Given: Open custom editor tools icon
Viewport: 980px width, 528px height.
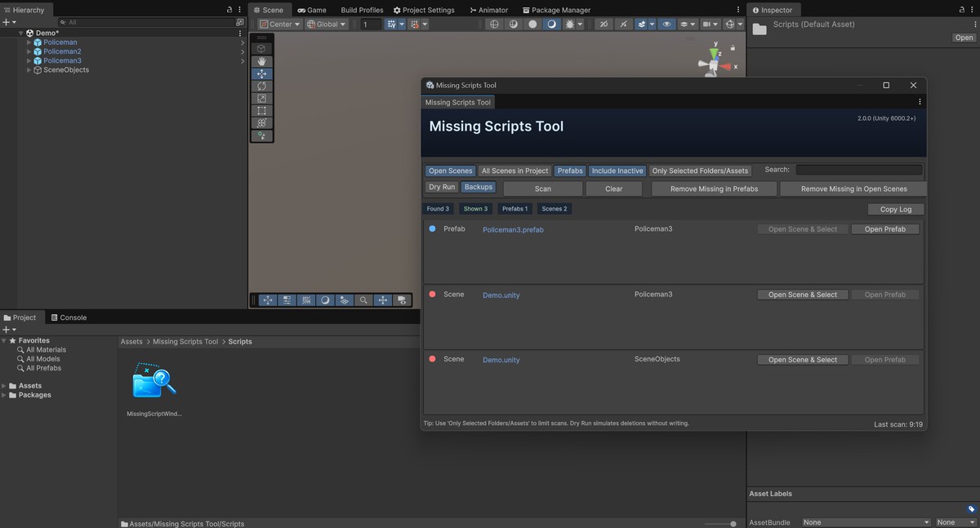Looking at the screenshot, I should coord(261,135).
